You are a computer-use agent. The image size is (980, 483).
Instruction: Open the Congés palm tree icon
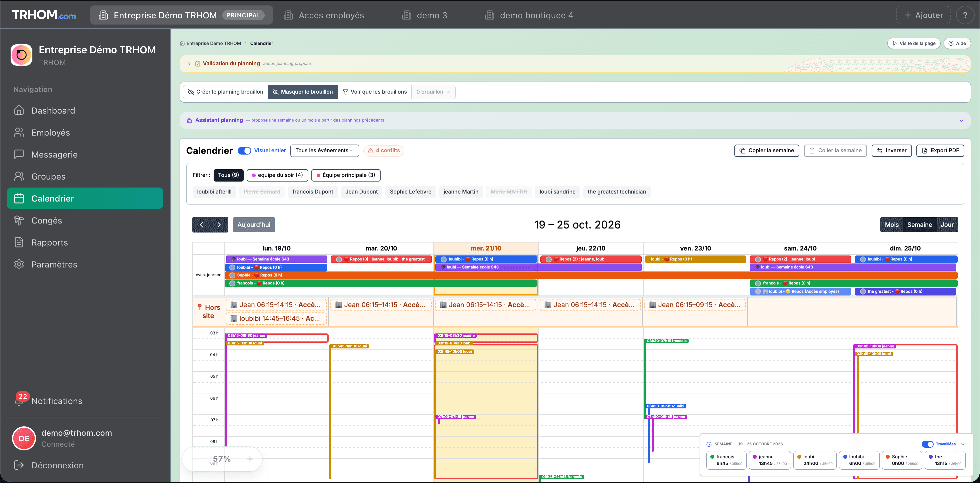(19, 220)
